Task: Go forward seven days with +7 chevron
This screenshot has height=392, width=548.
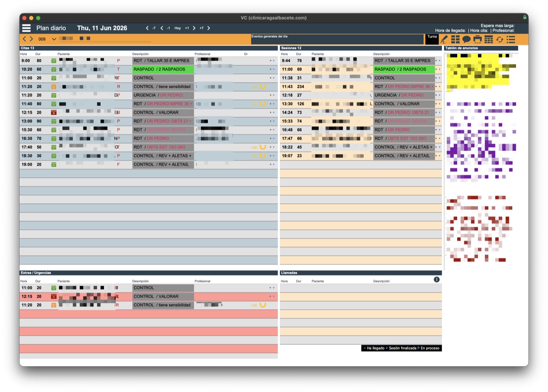Action: [x=209, y=28]
